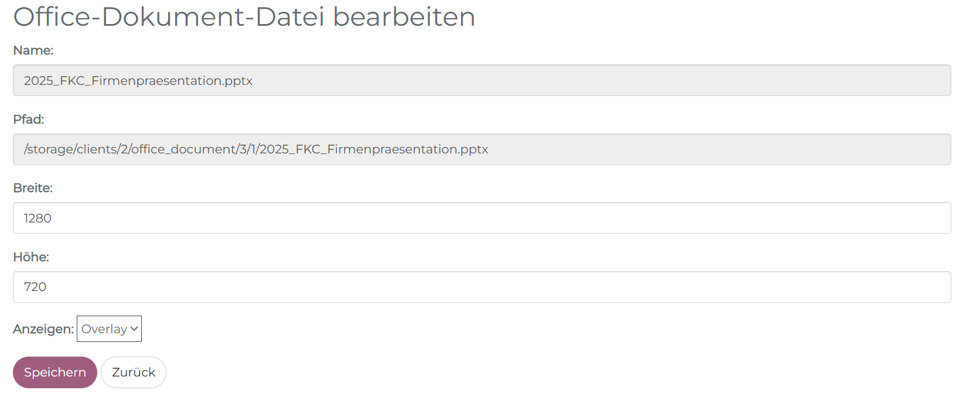Click the disabled Name field with the pptx filename
980x397 pixels.
point(482,80)
